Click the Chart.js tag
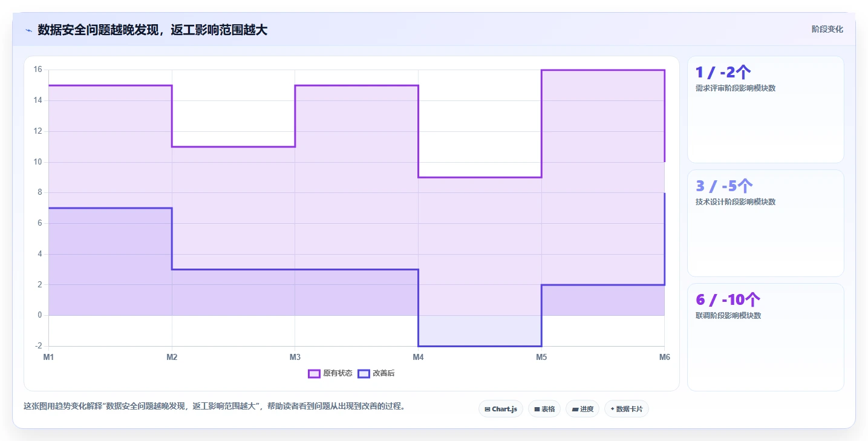Image resolution: width=868 pixels, height=441 pixels. pyautogui.click(x=501, y=409)
